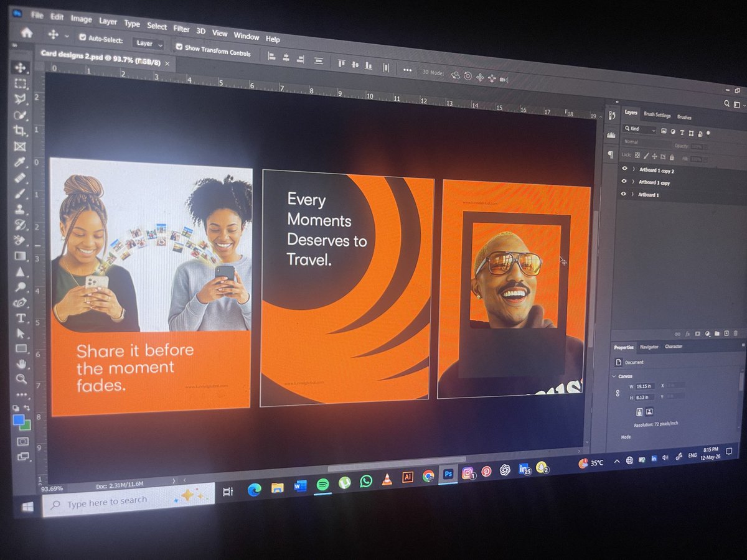The height and width of the screenshot is (560, 747).
Task: Open Illustrator from the taskbar
Action: [x=408, y=477]
